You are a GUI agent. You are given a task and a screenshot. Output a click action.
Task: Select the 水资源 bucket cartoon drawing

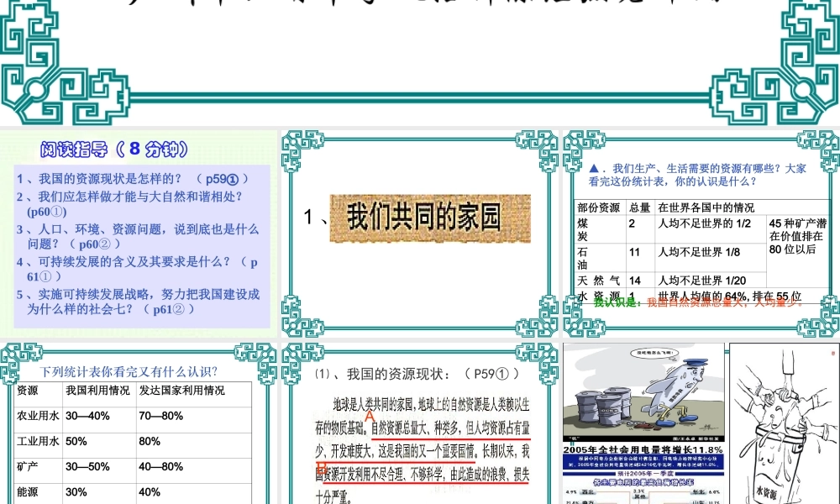click(785, 423)
